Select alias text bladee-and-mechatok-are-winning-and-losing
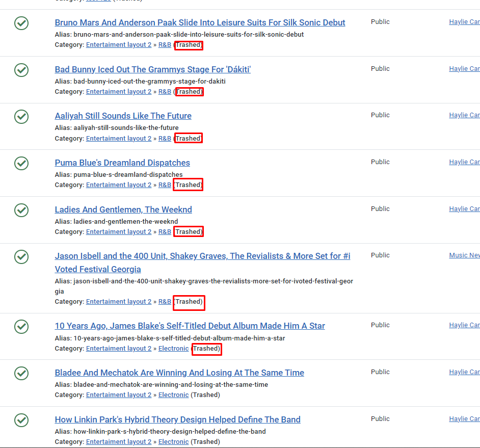The height and width of the screenshot is (448, 480). [171, 384]
